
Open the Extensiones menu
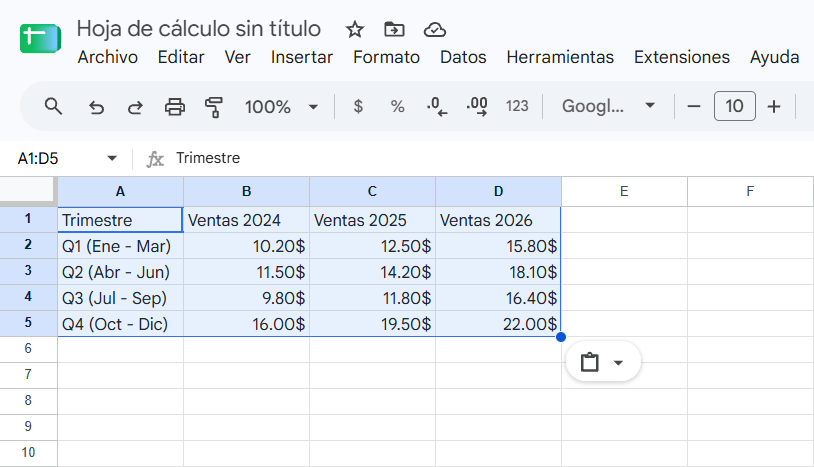click(682, 57)
